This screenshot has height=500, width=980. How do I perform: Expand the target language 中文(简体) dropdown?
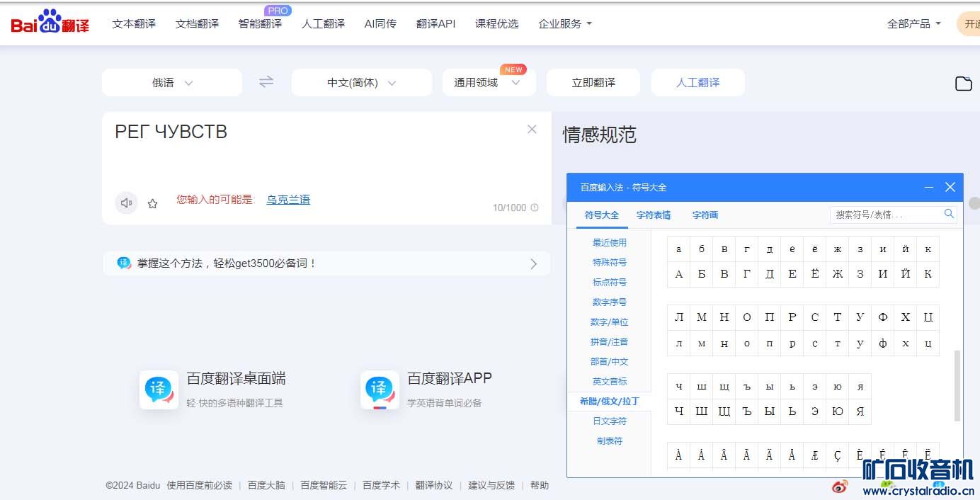coord(361,83)
